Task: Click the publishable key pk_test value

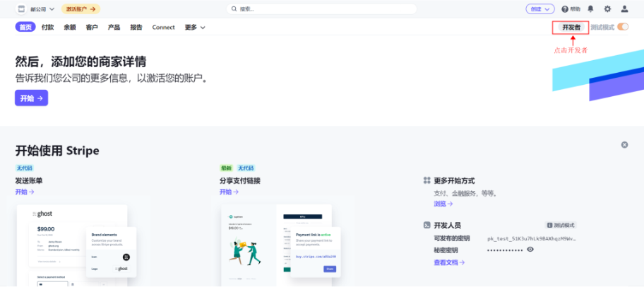Action: pyautogui.click(x=532, y=238)
